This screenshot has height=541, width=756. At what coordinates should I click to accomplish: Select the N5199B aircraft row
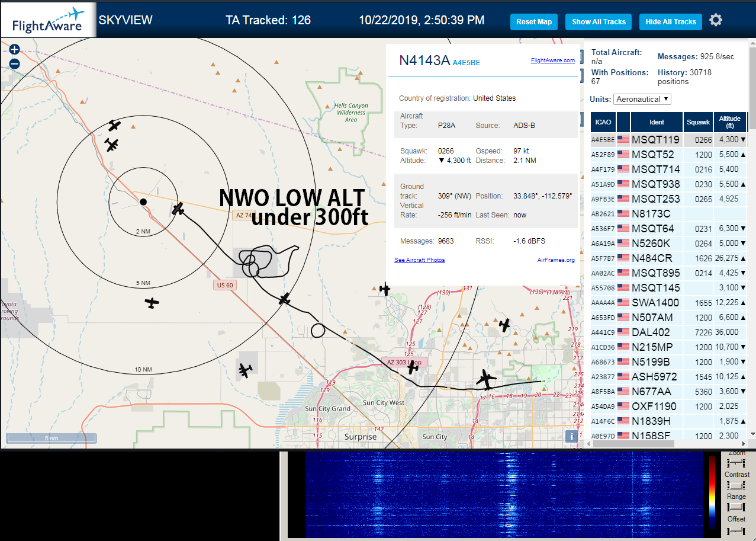[x=669, y=362]
